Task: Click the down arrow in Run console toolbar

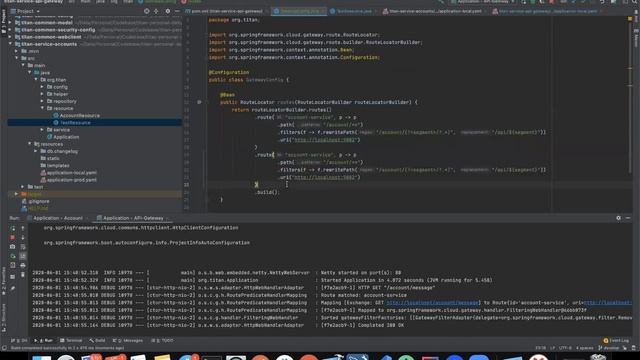Action: pos(23,238)
